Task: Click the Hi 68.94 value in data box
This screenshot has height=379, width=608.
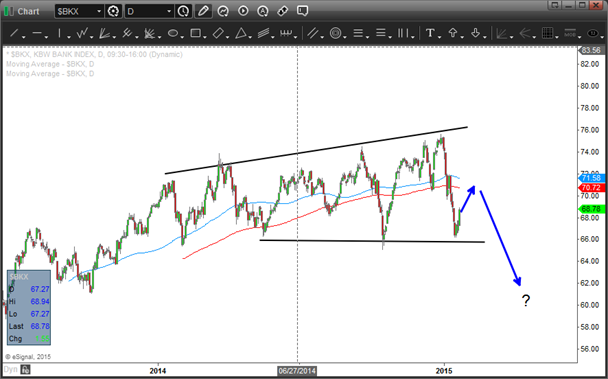Action: click(40, 301)
